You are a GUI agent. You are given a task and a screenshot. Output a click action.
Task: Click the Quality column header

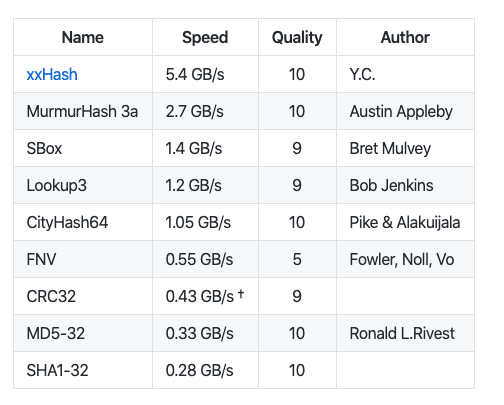click(297, 37)
